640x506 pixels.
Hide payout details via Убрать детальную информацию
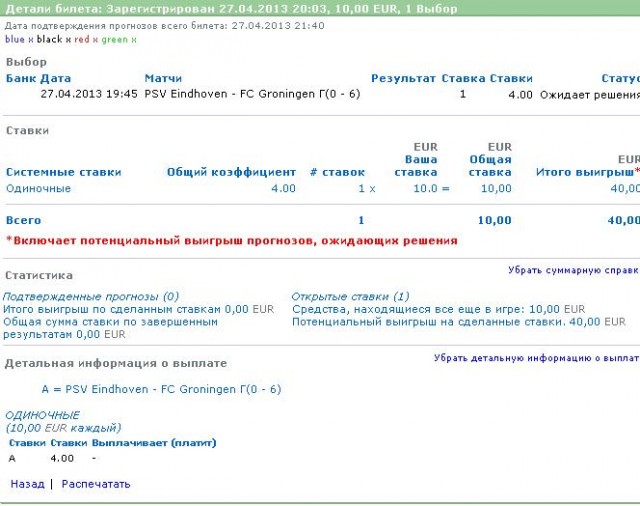pyautogui.click(x=536, y=357)
